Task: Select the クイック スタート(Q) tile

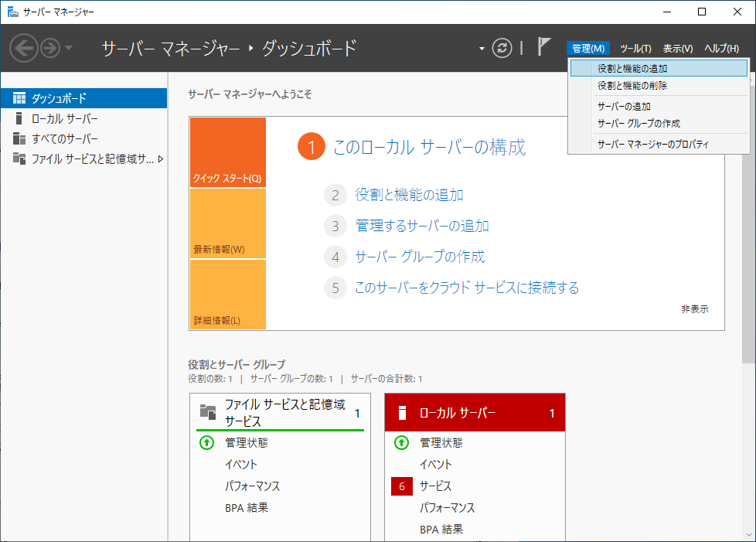Action: point(228,152)
